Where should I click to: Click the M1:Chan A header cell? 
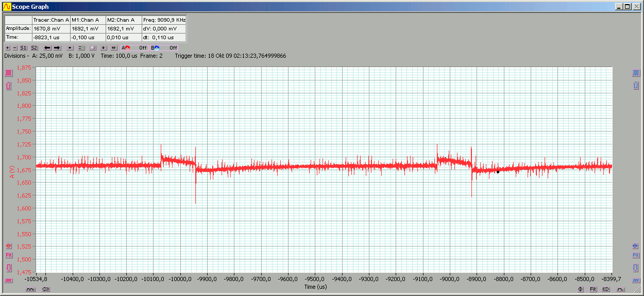88,20
